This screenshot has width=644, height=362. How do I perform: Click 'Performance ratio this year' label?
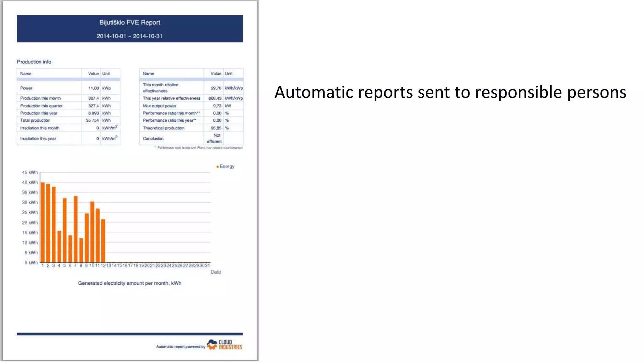point(169,120)
